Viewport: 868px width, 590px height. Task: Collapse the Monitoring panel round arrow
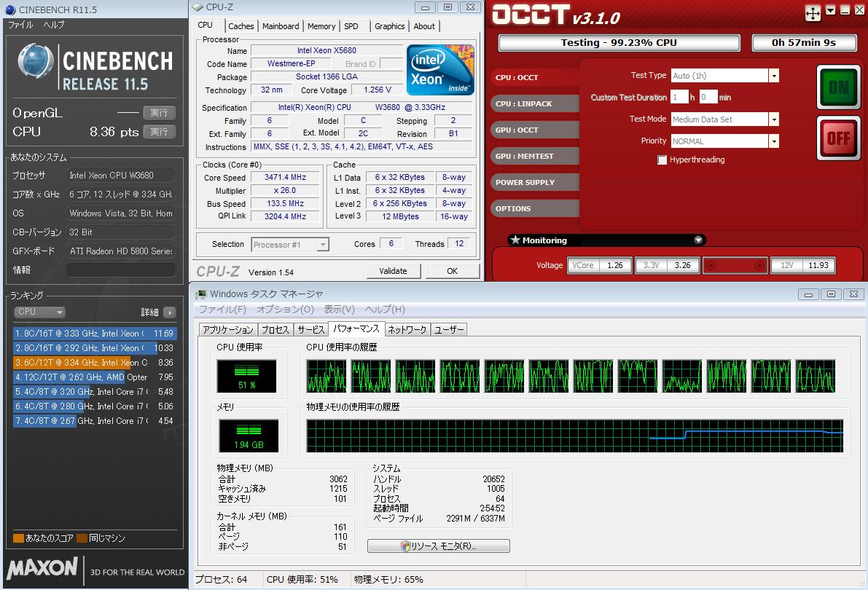tap(698, 240)
